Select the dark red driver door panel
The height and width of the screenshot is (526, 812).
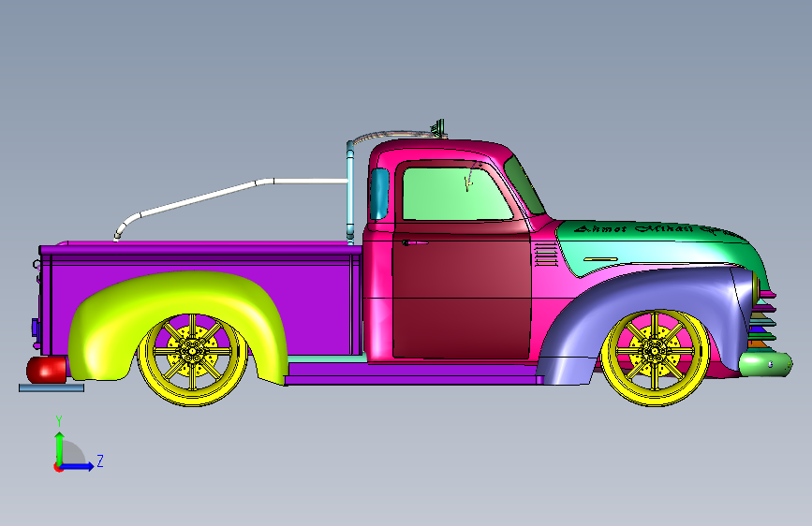(x=462, y=295)
